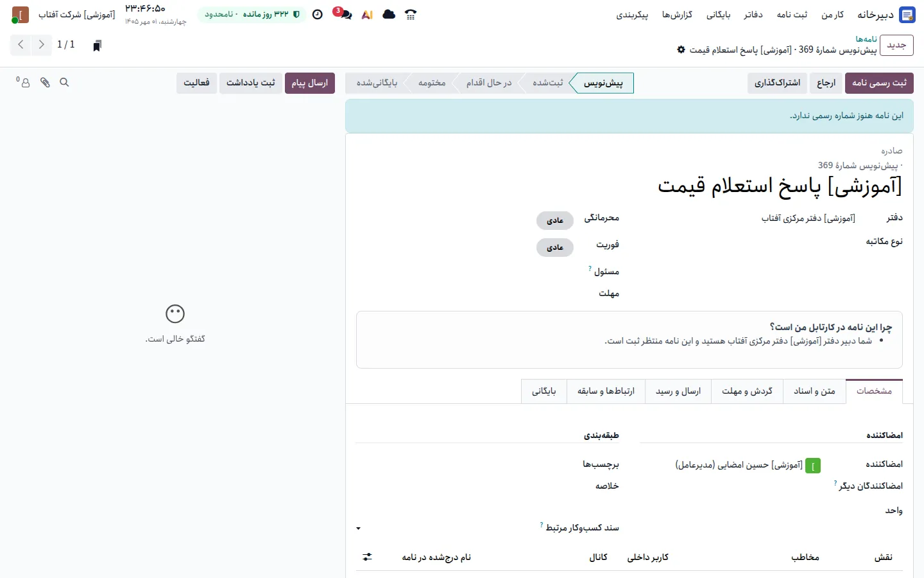Switch to متن و اسناد tab
The width and height of the screenshot is (924, 578).
point(814,391)
